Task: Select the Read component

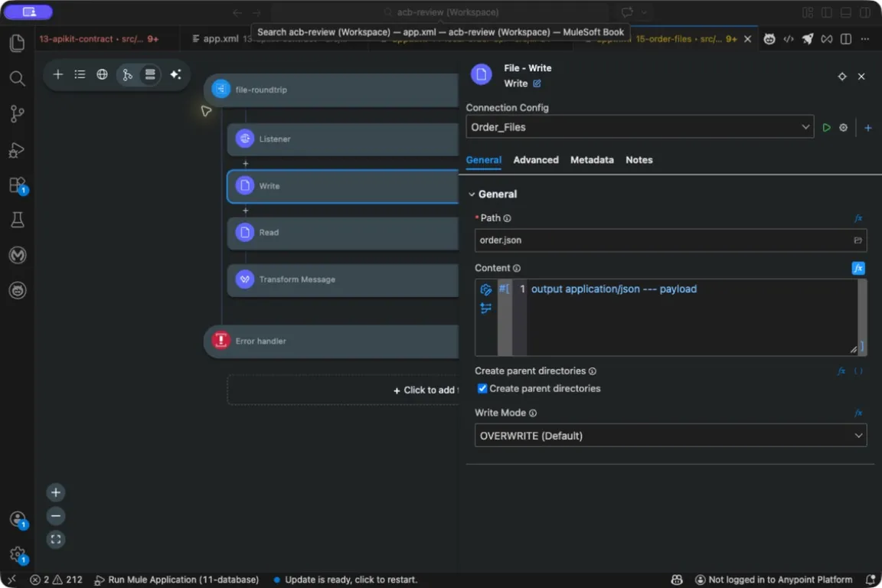Action: tap(343, 233)
